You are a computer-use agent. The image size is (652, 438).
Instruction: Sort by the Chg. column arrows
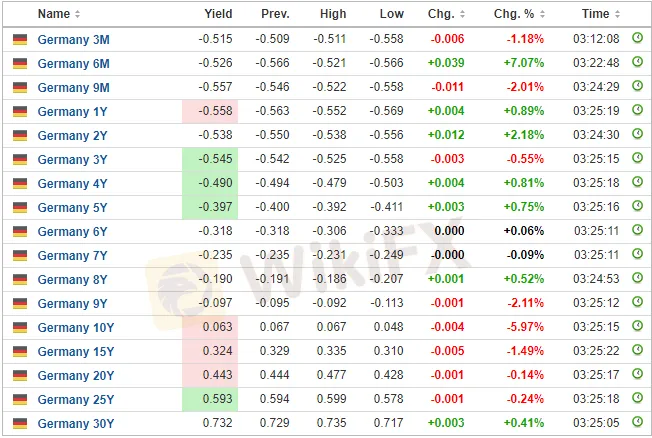[x=447, y=14]
